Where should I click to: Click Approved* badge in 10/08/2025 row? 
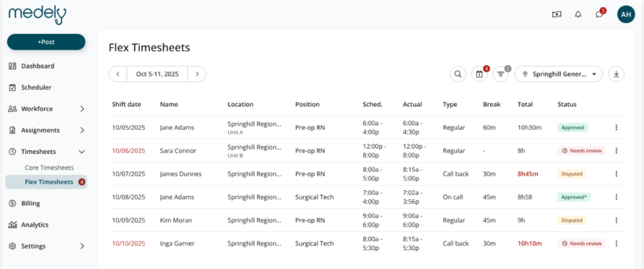coord(574,197)
